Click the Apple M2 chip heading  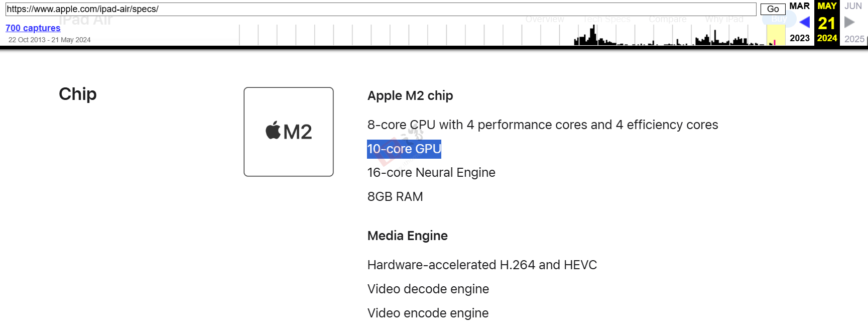(x=410, y=95)
